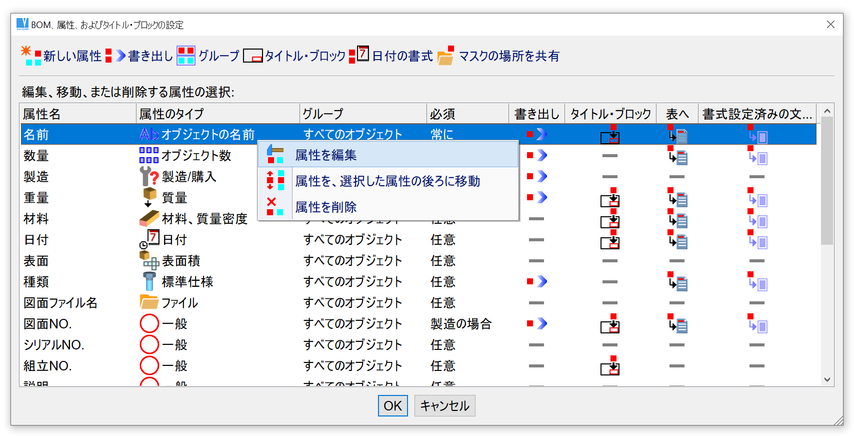
Task: Choose 属性を、選択した属性の後ろに移動 menu entry
Action: click(386, 181)
